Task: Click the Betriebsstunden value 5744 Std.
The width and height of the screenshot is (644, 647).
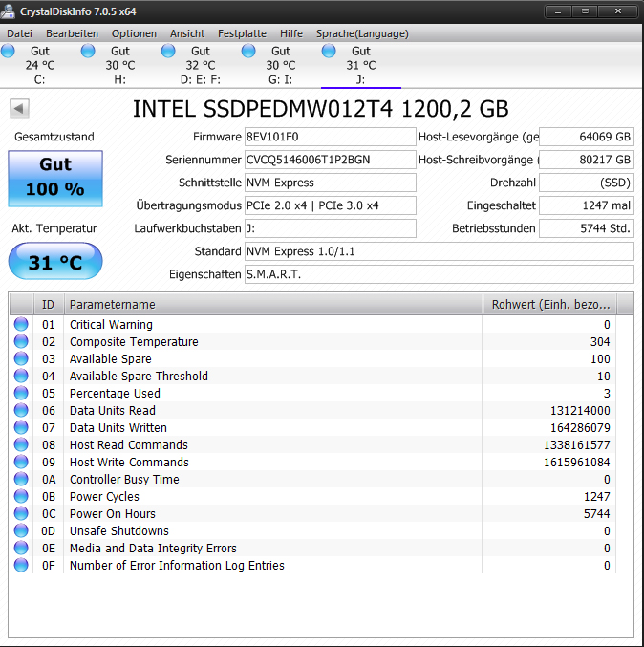Action: (x=587, y=228)
